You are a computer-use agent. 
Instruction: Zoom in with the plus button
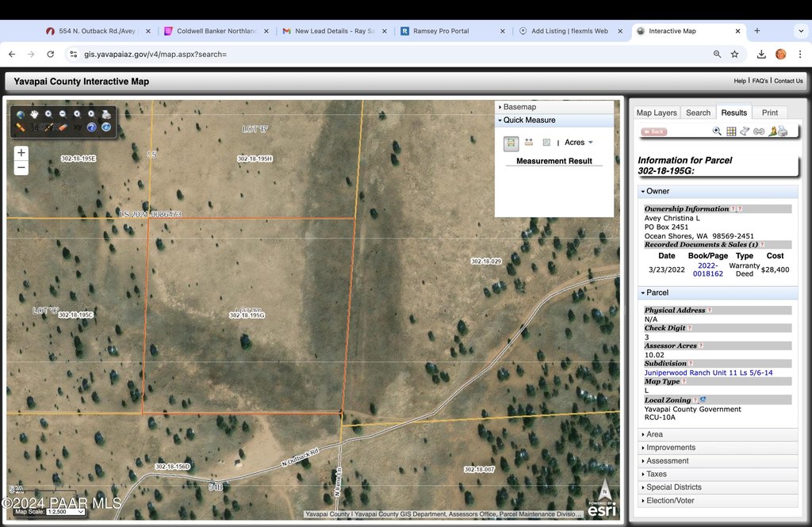pos(21,152)
